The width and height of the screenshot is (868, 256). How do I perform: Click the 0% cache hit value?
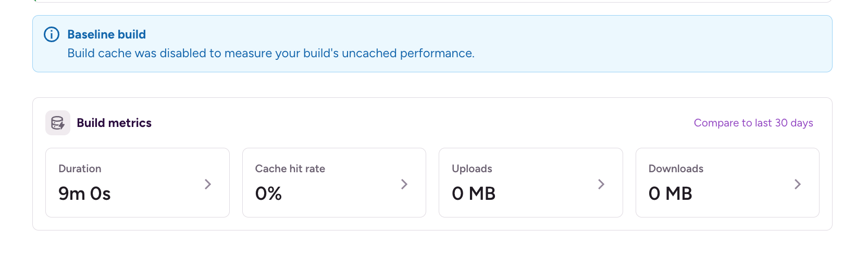(268, 194)
